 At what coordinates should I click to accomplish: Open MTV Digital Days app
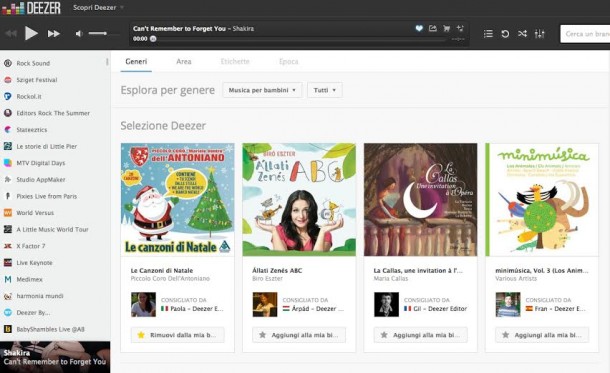(x=35, y=163)
